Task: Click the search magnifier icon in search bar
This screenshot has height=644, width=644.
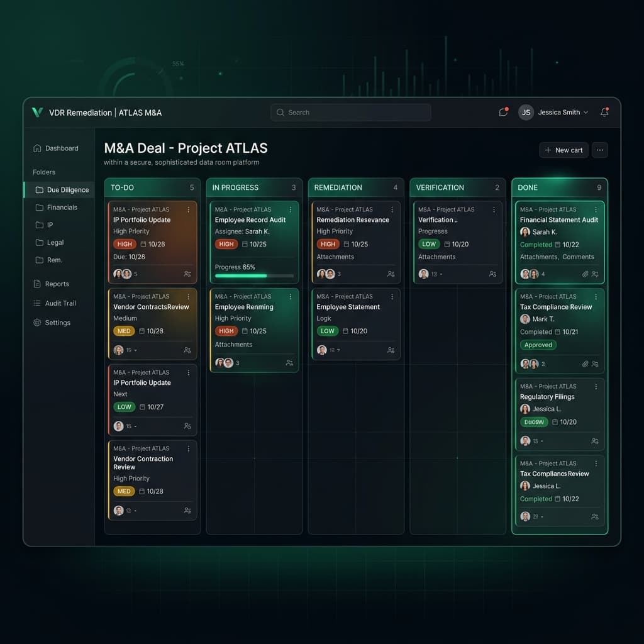Action: tap(280, 112)
